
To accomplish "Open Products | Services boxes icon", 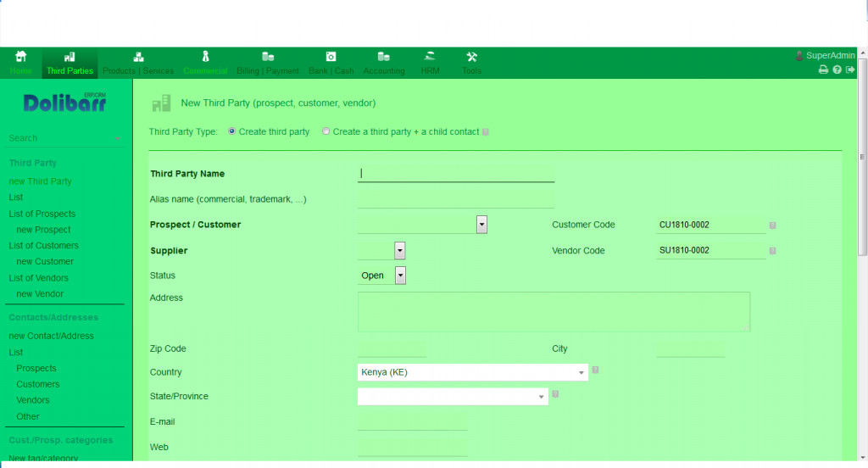I will pyautogui.click(x=138, y=57).
